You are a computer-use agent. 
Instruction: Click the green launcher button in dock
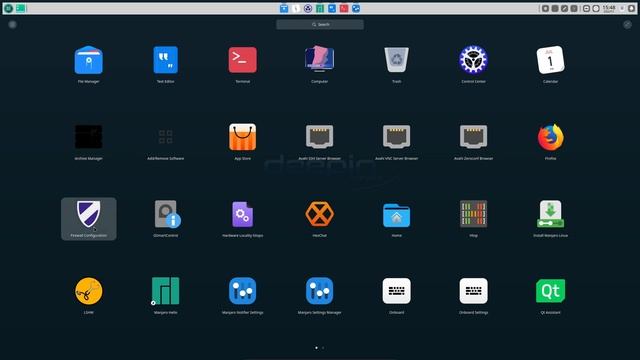click(x=8, y=8)
